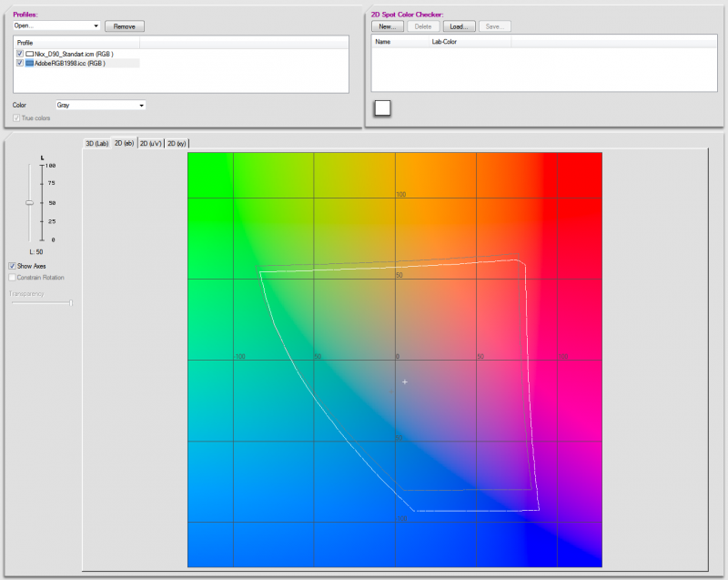
Task: Click the white spot color preview swatch
Action: click(382, 108)
